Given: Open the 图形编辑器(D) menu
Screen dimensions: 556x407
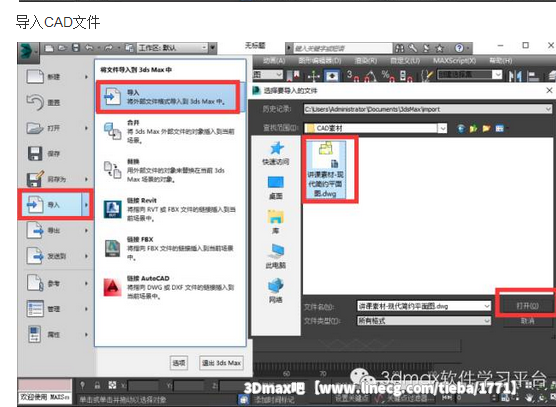Looking at the screenshot, I should 319,61.
